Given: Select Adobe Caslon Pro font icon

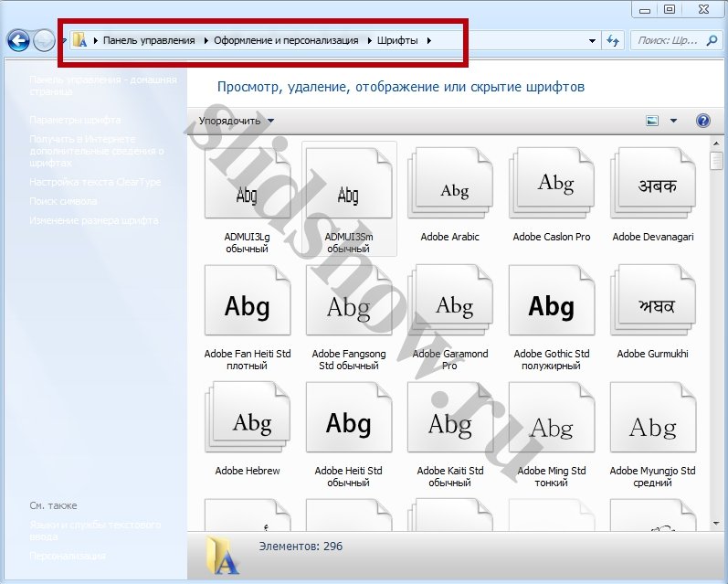Looking at the screenshot, I should [552, 183].
